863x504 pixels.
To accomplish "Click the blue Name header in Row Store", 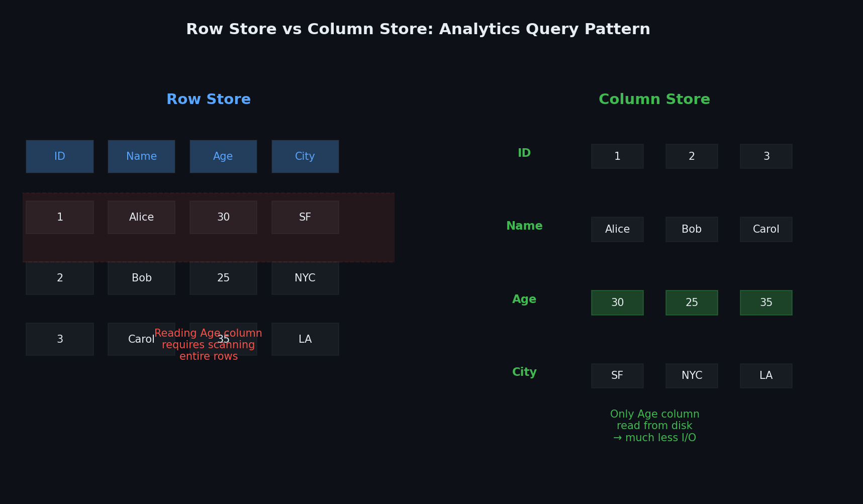I will pos(141,156).
